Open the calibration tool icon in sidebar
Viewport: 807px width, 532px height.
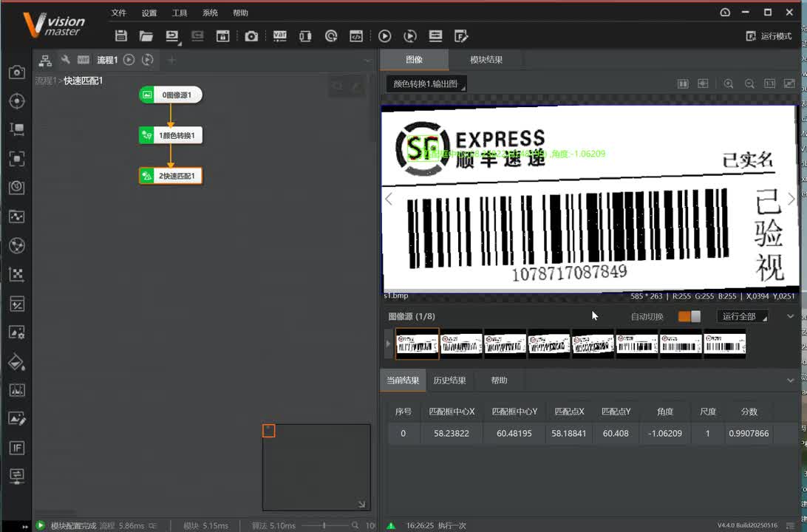pyautogui.click(x=16, y=274)
